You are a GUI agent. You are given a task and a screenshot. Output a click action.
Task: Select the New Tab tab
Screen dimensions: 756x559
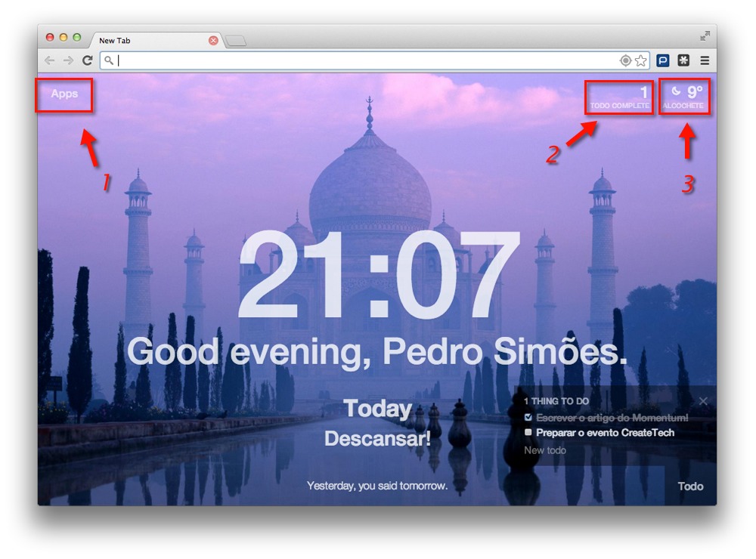pos(154,41)
